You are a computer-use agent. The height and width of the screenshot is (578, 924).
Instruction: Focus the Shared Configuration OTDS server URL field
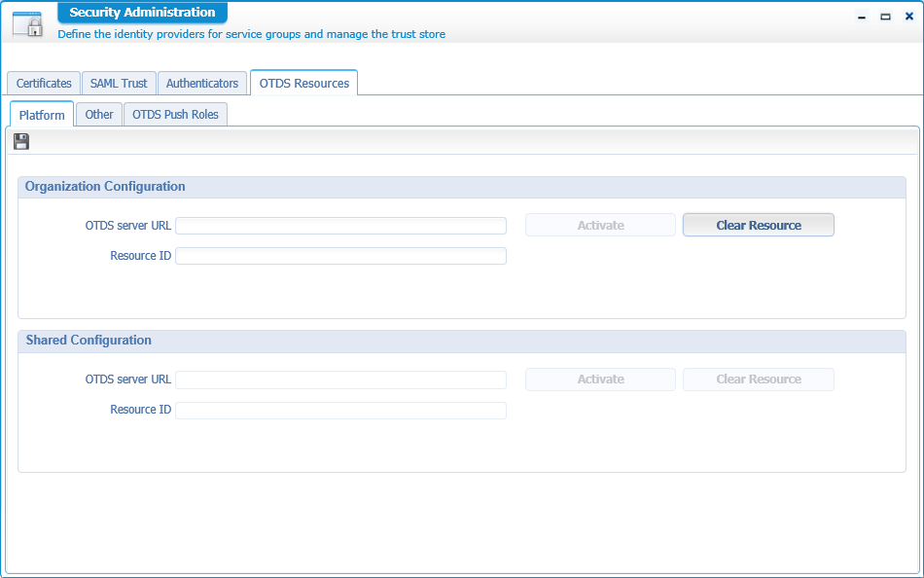click(x=340, y=379)
